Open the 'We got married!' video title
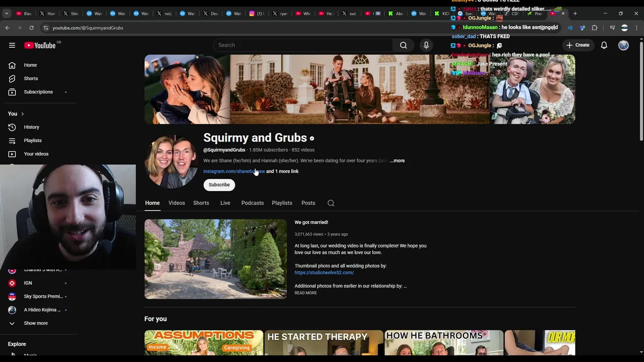The height and width of the screenshot is (362, 644). click(311, 222)
